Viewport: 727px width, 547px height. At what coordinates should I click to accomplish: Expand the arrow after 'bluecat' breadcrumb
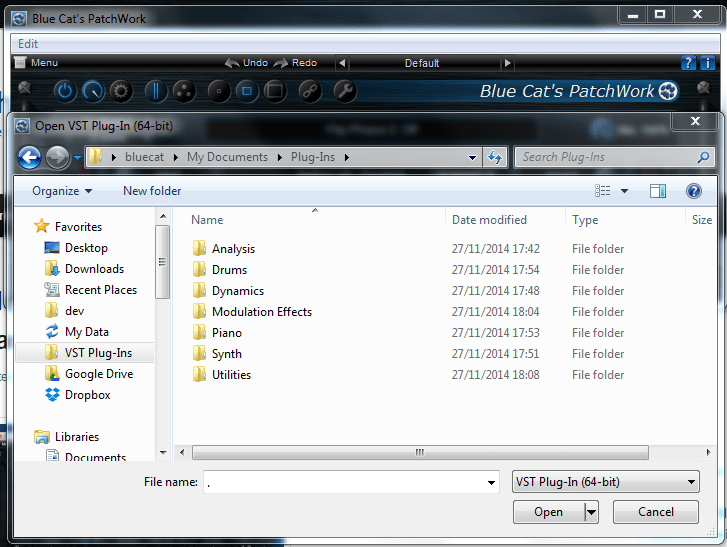176,157
